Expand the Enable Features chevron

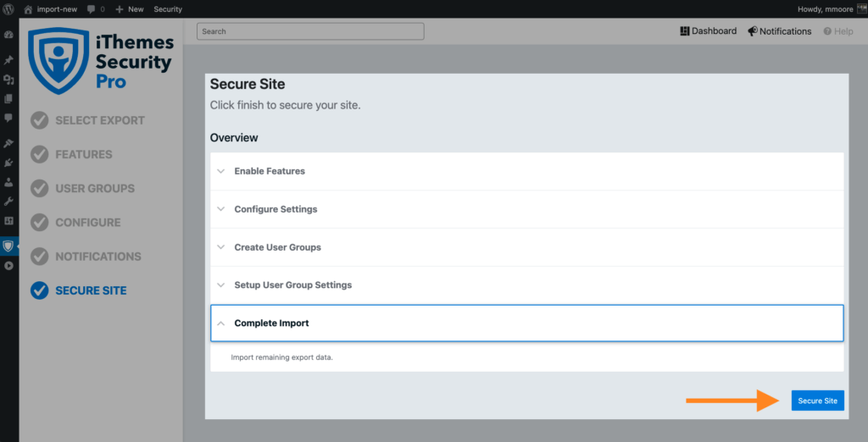click(221, 172)
